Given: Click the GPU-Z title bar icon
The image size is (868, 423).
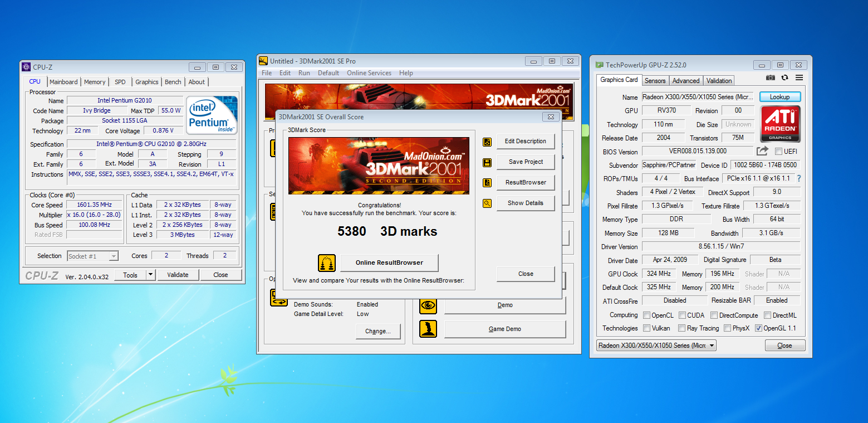Looking at the screenshot, I should (599, 65).
